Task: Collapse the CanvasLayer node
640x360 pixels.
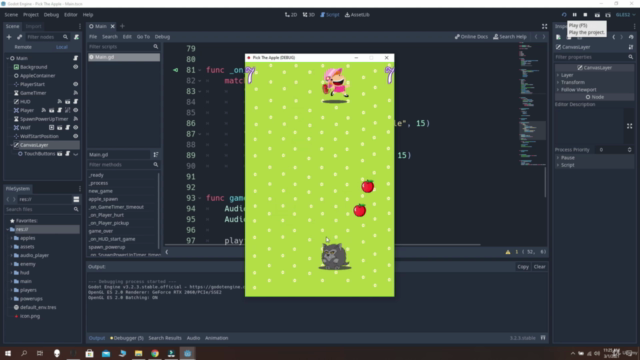Action: tap(11, 145)
